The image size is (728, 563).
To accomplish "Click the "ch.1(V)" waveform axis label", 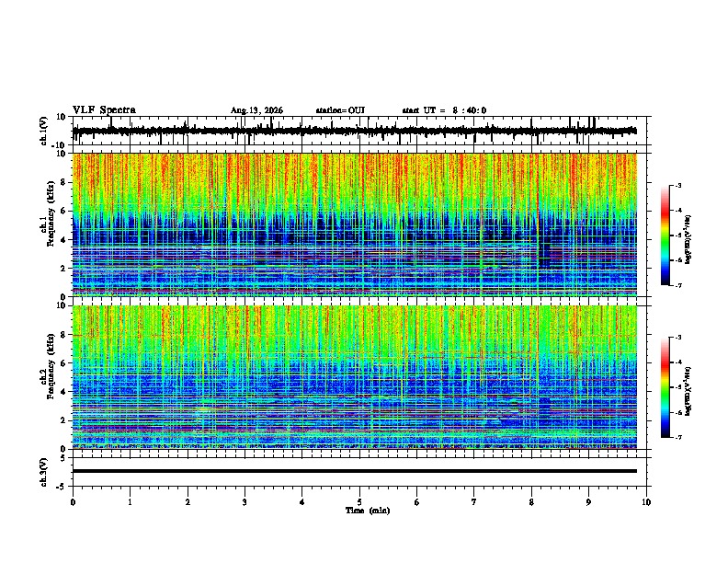I will 44,131.
